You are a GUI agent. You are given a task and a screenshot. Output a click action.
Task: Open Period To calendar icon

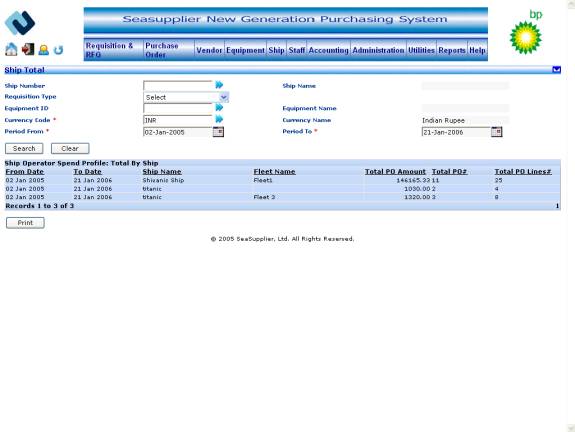(x=497, y=132)
